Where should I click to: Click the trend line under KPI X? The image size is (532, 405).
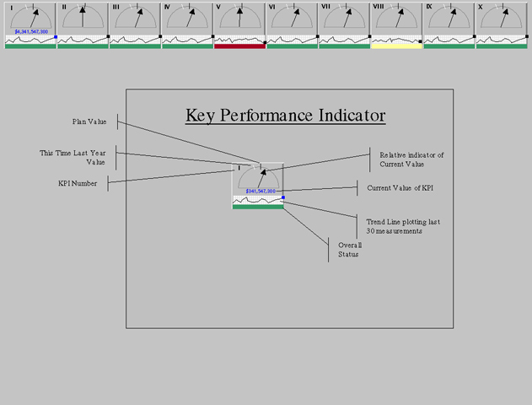tap(501, 40)
